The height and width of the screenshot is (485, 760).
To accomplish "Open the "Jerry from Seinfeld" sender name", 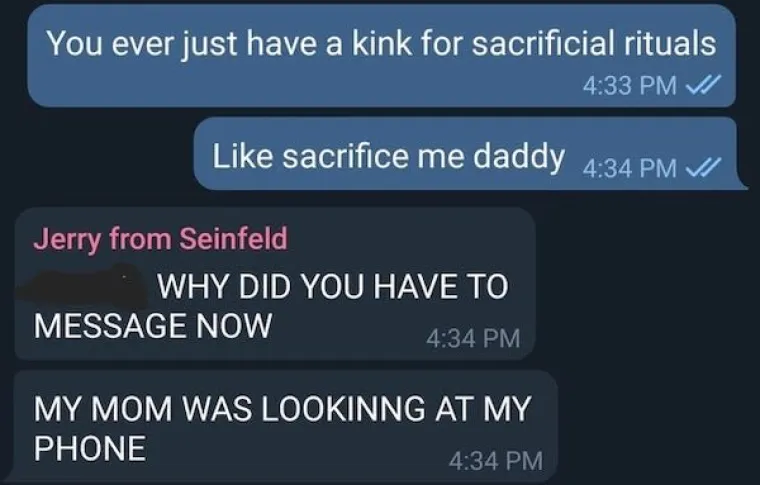I will (x=160, y=239).
